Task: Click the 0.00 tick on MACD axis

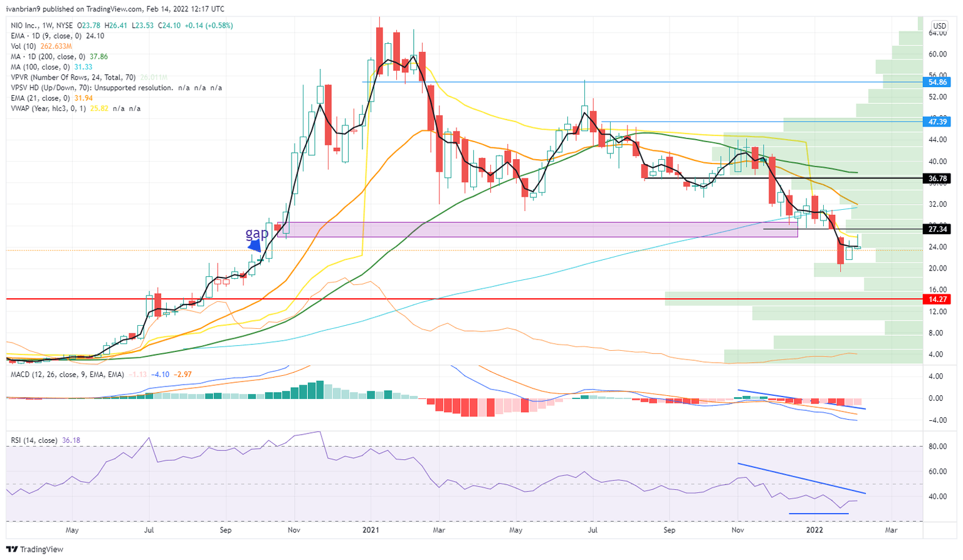Action: (936, 398)
